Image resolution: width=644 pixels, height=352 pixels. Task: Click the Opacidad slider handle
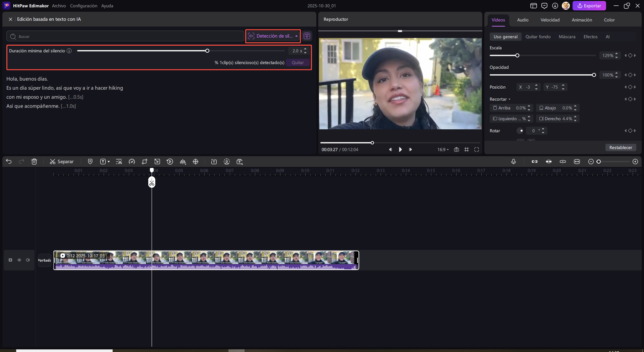[x=594, y=75]
